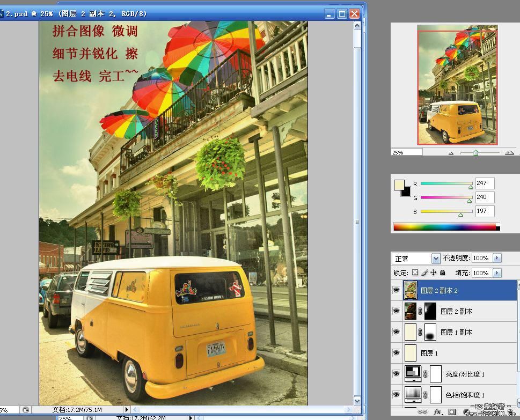The image size is (520, 420).
Task: Toggle lock image pixels brush icon
Action: pyautogui.click(x=424, y=272)
